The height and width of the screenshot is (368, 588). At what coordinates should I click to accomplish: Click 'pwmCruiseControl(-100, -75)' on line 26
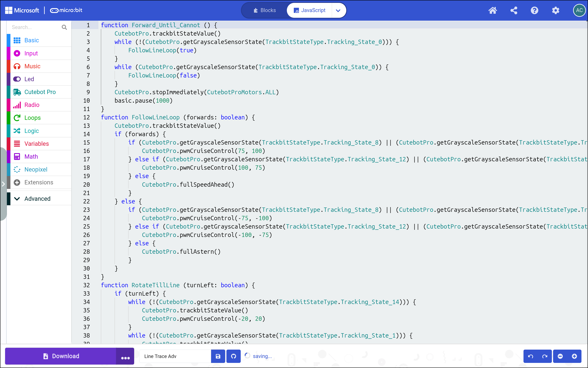[x=226, y=235]
